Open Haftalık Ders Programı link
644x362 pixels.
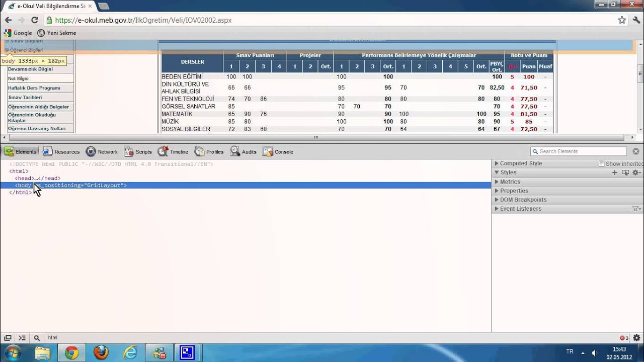click(x=34, y=88)
